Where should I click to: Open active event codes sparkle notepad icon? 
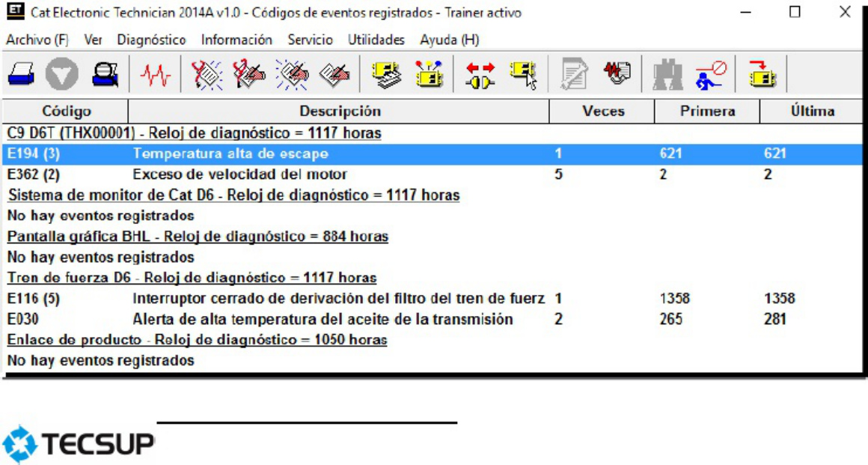point(292,74)
